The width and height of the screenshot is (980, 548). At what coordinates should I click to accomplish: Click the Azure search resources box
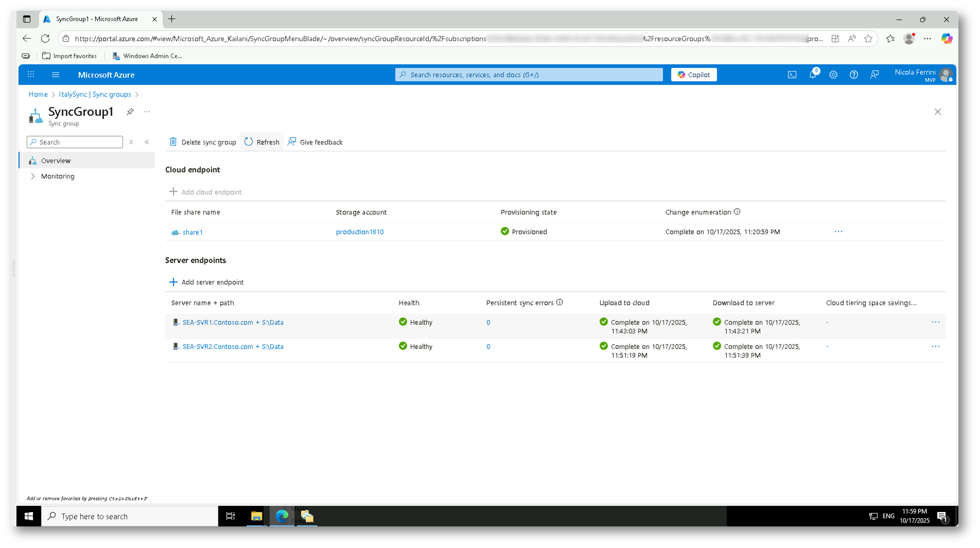tap(529, 75)
